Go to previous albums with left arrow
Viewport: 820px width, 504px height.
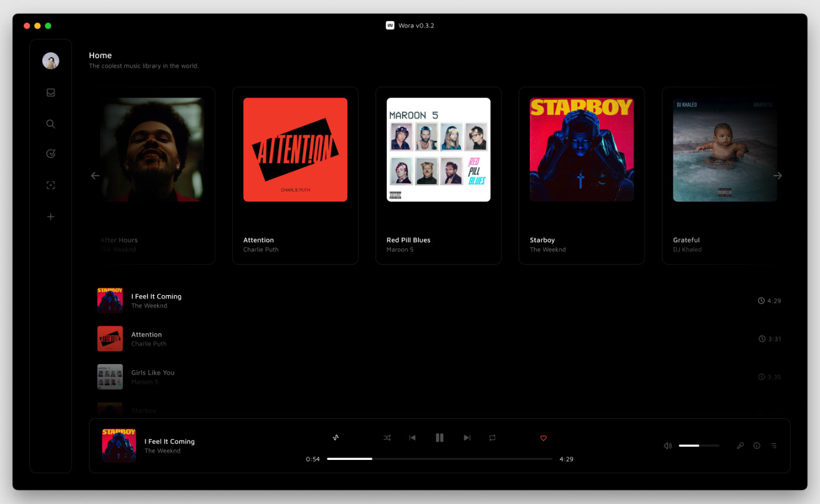tap(95, 175)
